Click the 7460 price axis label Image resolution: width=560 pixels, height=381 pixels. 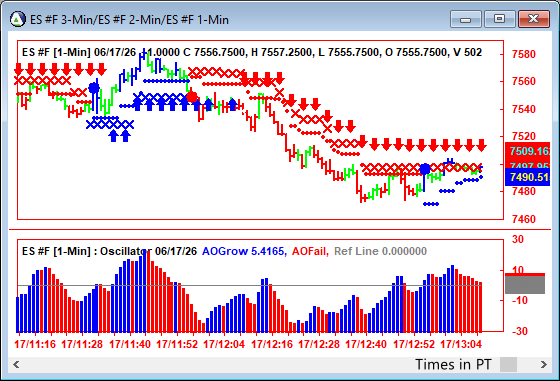(x=524, y=219)
